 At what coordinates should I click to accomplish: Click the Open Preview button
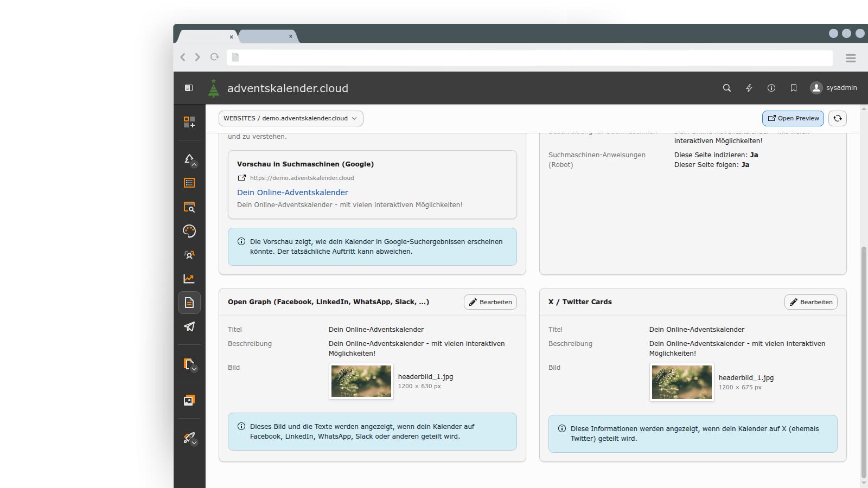click(x=793, y=118)
